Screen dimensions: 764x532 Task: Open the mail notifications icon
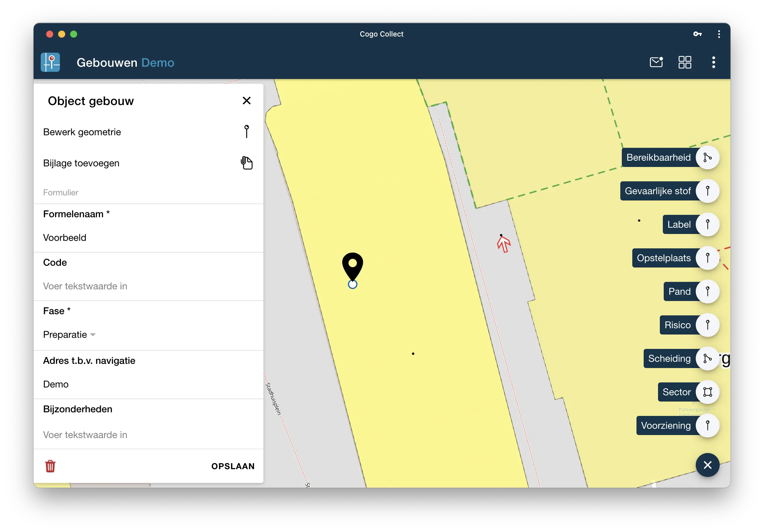(x=656, y=62)
